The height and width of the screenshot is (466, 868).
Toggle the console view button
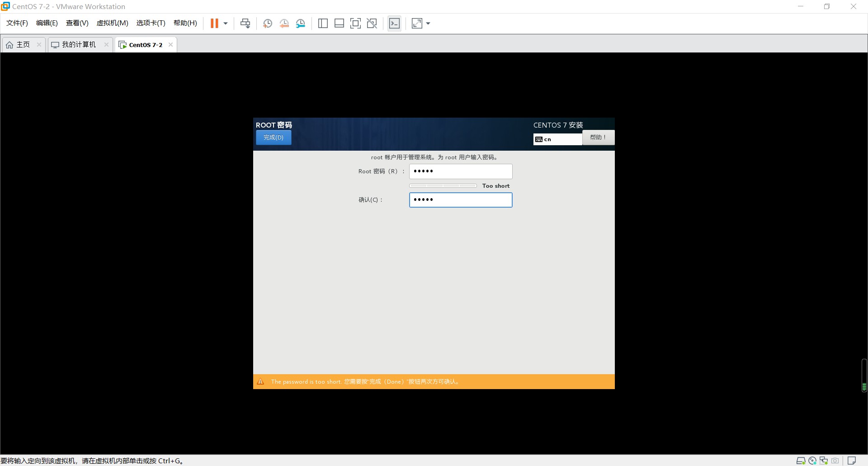click(x=394, y=24)
